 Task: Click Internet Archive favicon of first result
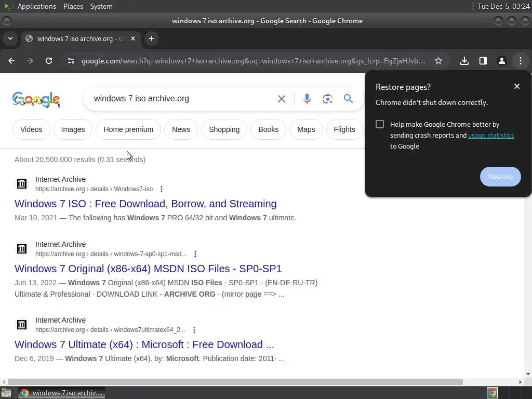[x=22, y=183]
